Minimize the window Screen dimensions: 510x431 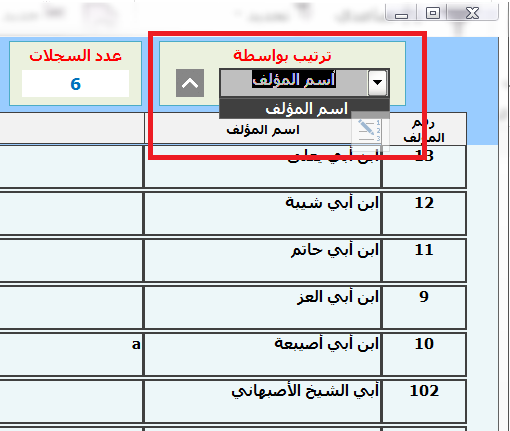(401, 13)
